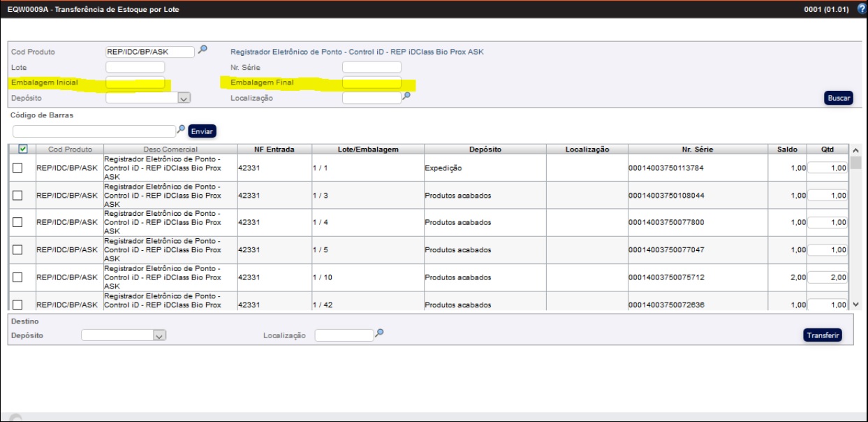Click the table scrollbar down arrow

tap(856, 305)
